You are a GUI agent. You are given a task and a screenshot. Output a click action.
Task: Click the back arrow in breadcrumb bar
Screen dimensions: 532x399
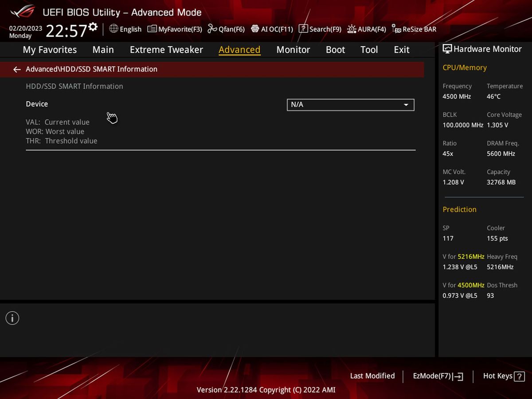pyautogui.click(x=17, y=69)
